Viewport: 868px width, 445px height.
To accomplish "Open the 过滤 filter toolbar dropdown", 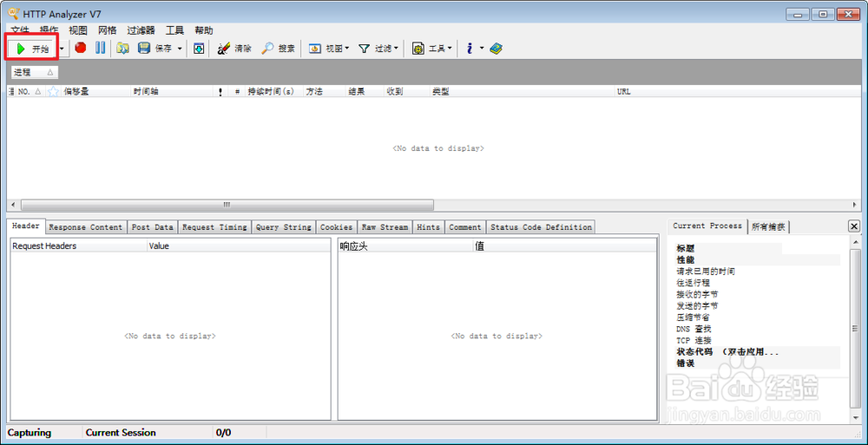I will pyautogui.click(x=378, y=49).
